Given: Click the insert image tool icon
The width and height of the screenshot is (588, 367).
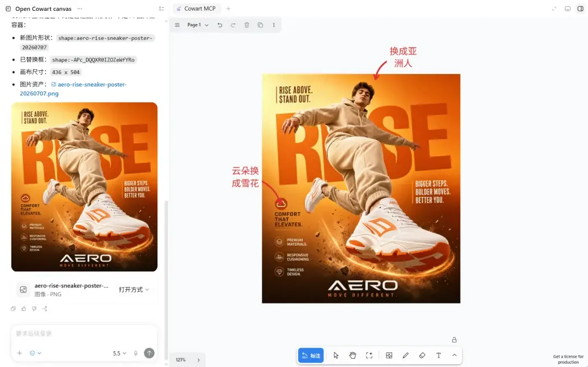Looking at the screenshot, I should [x=389, y=356].
